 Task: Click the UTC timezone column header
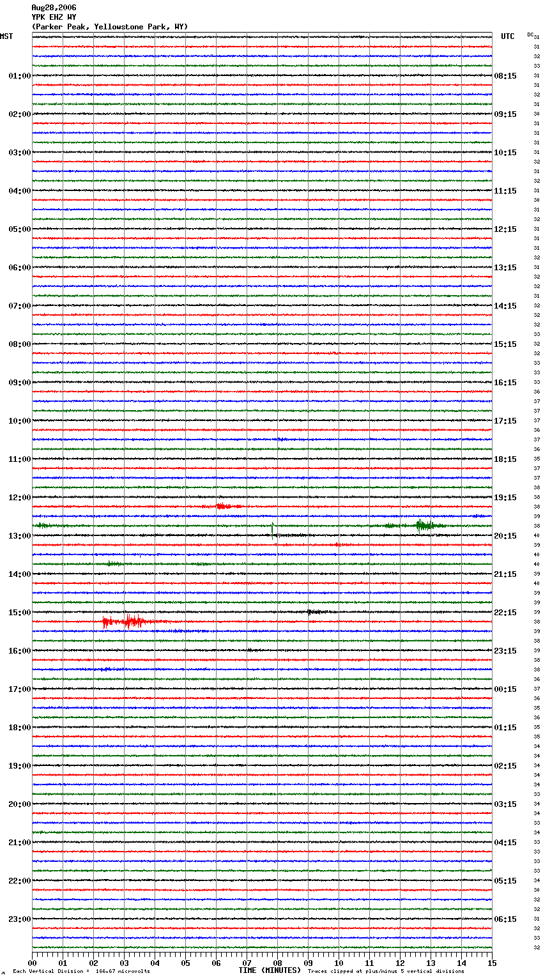(x=508, y=36)
